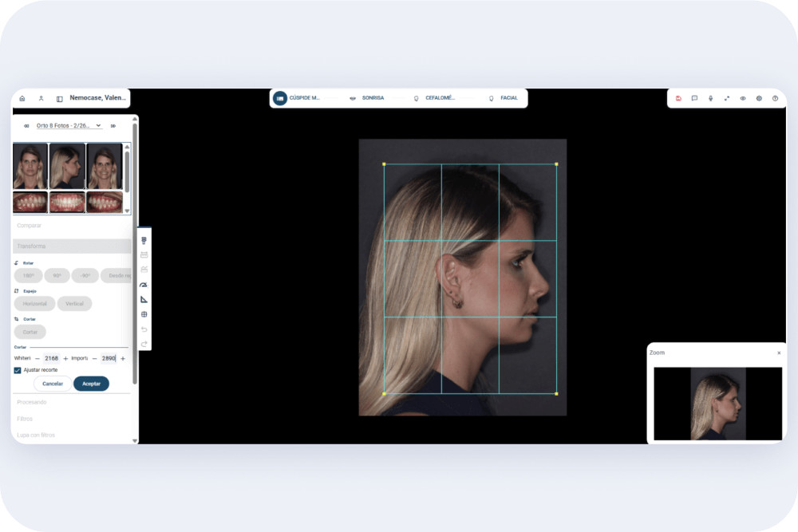The height and width of the screenshot is (532, 798).
Task: Switch to the Facial tab
Action: 504,98
